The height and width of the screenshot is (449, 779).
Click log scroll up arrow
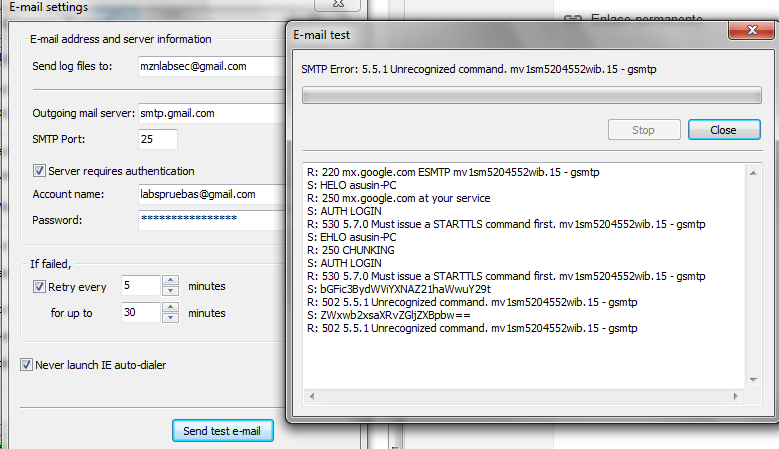[753, 173]
